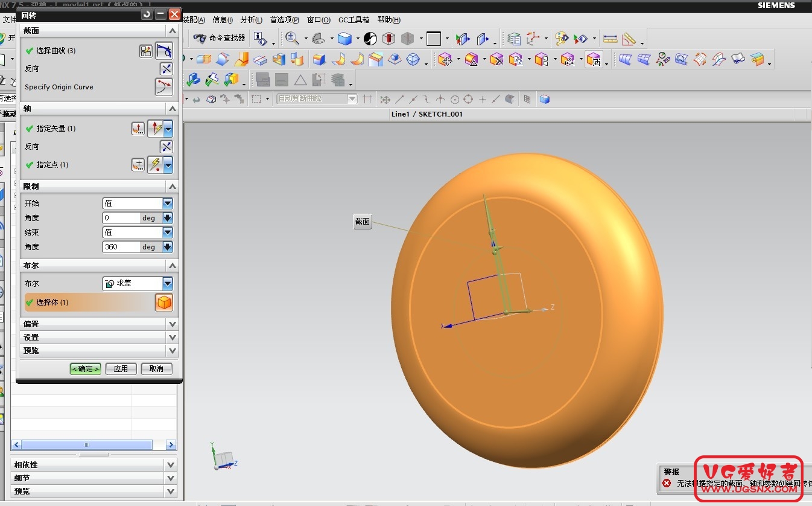
Task: Open the vector dialog icon beside 指定矢量
Action: (x=138, y=129)
